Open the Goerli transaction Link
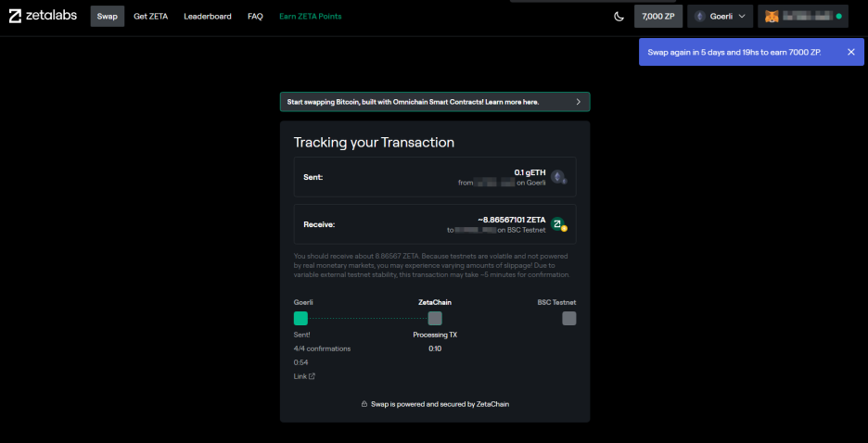Viewport: 868px width, 443px height. pyautogui.click(x=304, y=376)
